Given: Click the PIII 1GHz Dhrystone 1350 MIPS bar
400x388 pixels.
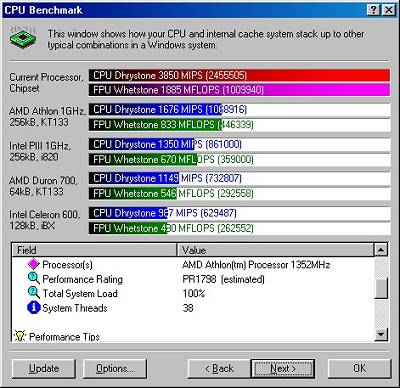Looking at the screenshot, I should point(239,144).
